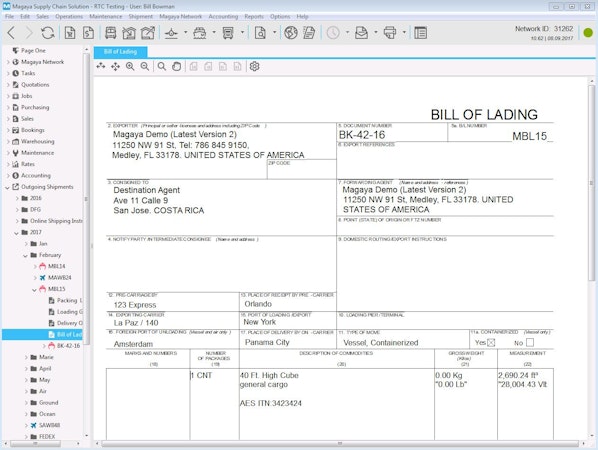This screenshot has height=450, width=598.
Task: Check the Containerized Yes checkbox
Action: (491, 342)
